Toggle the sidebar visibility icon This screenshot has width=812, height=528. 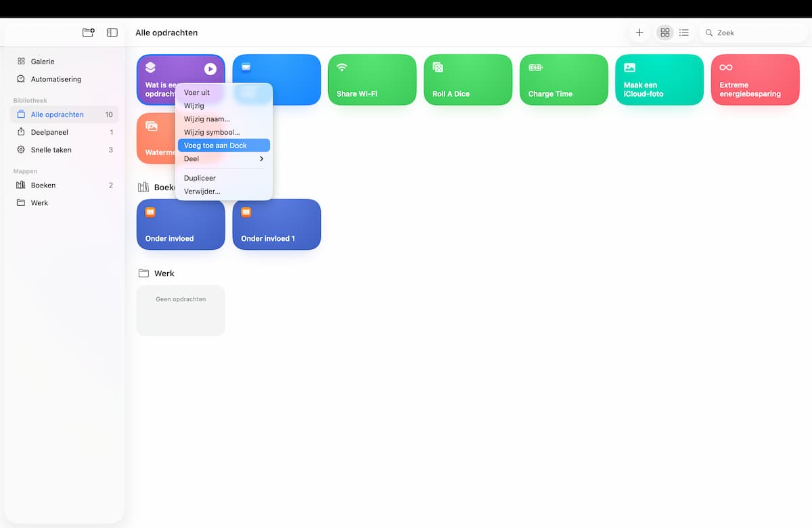click(x=112, y=32)
